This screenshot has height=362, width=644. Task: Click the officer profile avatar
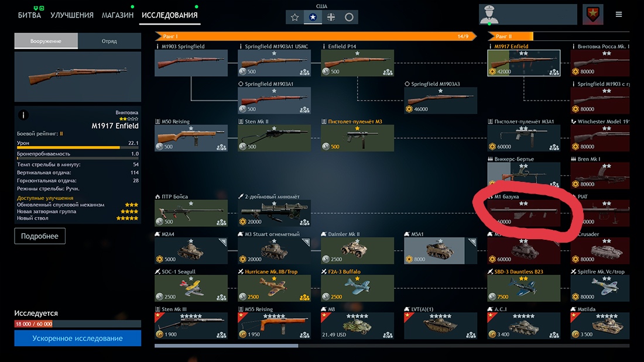(x=489, y=15)
